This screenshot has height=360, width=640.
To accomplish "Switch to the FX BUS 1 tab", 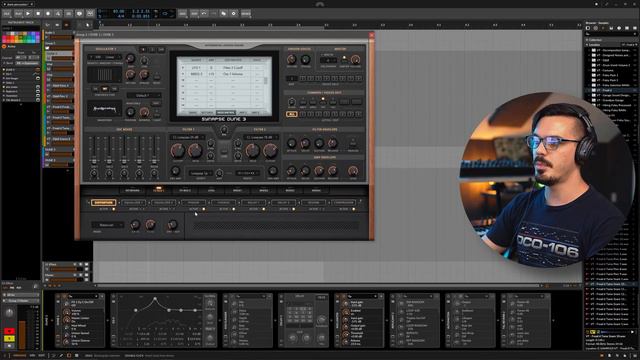I will 158,190.
